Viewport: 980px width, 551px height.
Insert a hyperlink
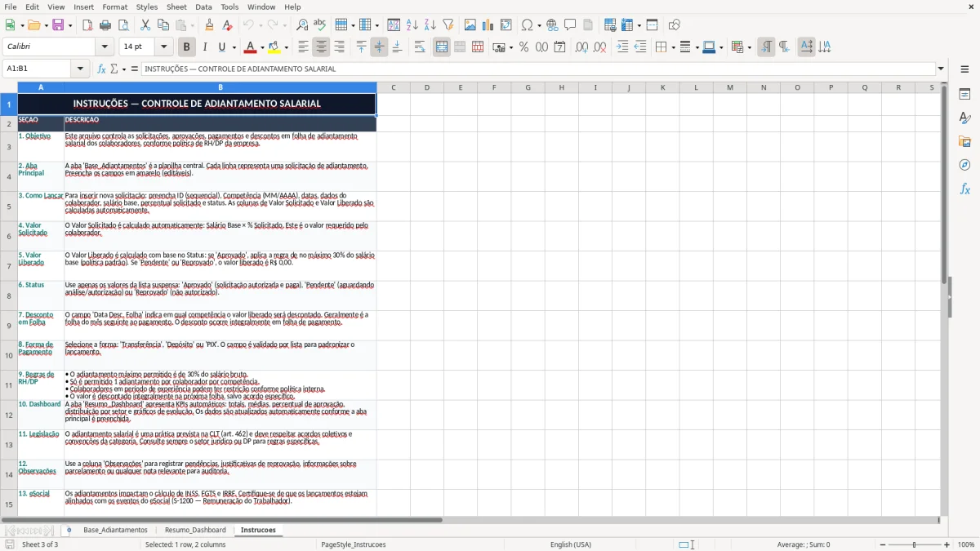coord(552,25)
